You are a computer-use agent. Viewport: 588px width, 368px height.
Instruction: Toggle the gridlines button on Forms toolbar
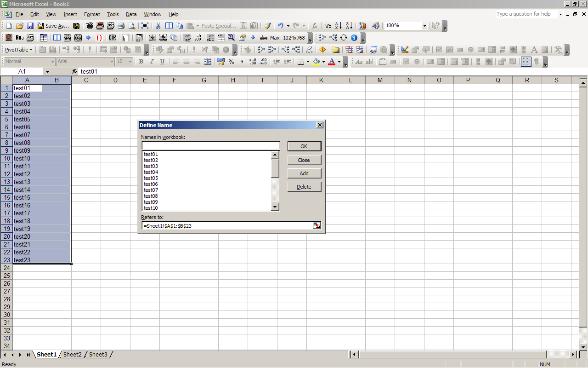point(526,62)
